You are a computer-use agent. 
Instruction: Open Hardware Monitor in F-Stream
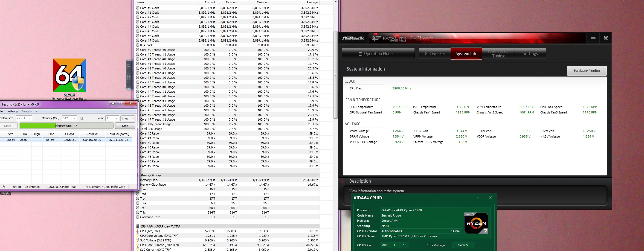pos(587,71)
